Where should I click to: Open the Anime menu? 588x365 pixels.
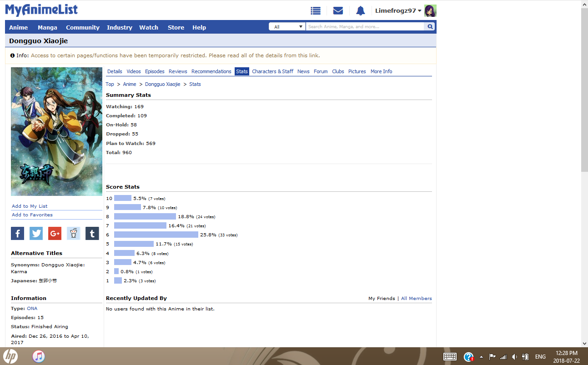click(19, 27)
